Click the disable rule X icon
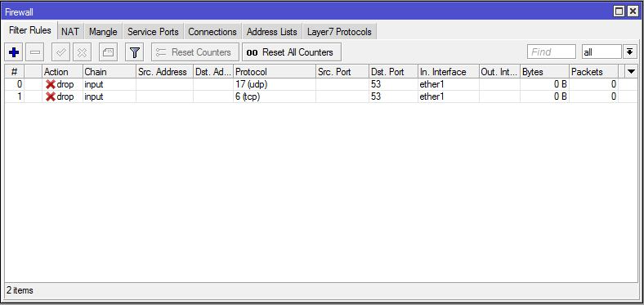644x305 pixels. coord(83,52)
